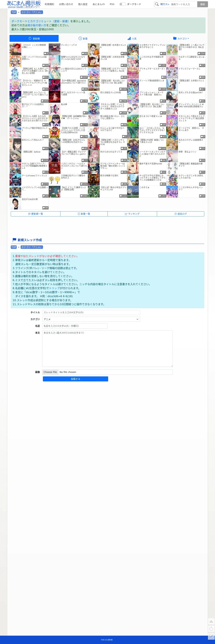The image size is (215, 644).
Task: Click comment badge of トランスフォーマースレ thread
Action: [x=202, y=77]
